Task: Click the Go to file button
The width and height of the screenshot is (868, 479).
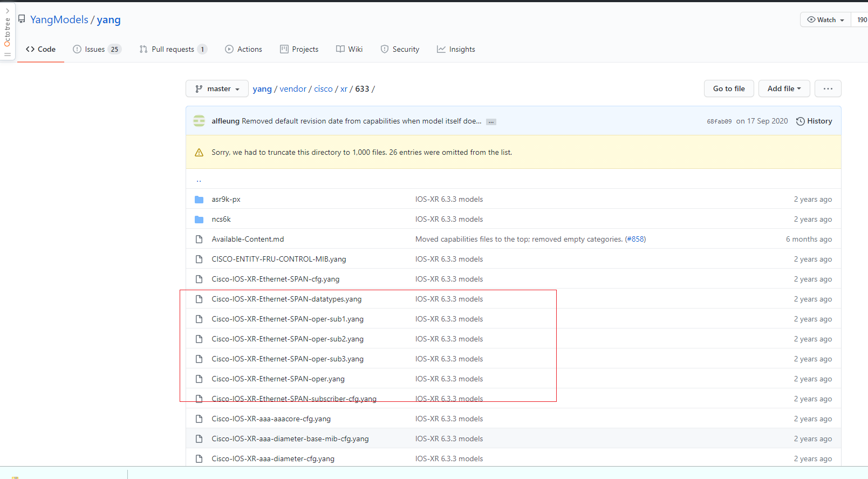Action: tap(729, 88)
